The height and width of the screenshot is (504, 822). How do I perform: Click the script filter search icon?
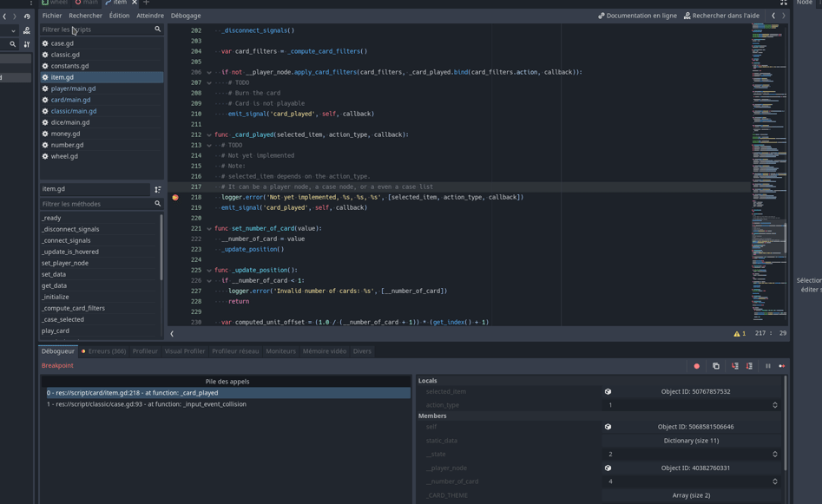pos(157,29)
